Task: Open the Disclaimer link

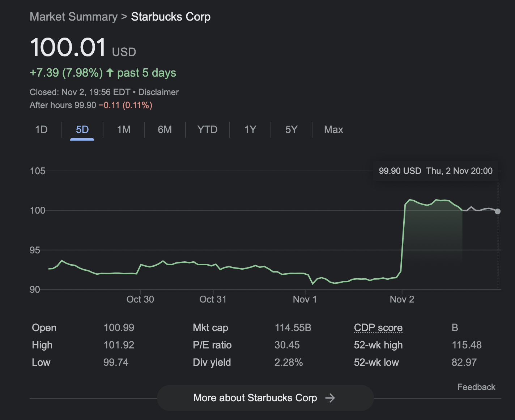Action: [x=158, y=92]
